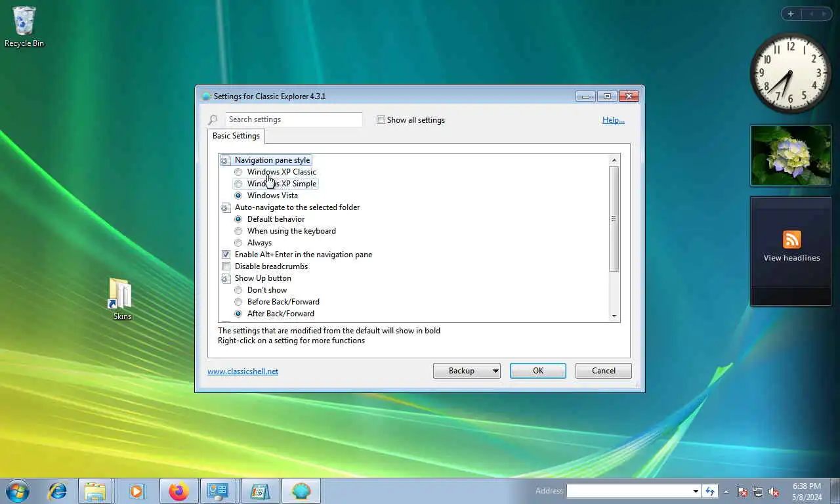Viewport: 840px width, 504px height.
Task: Click the Auto-navigate to the selected folder label
Action: click(x=297, y=207)
